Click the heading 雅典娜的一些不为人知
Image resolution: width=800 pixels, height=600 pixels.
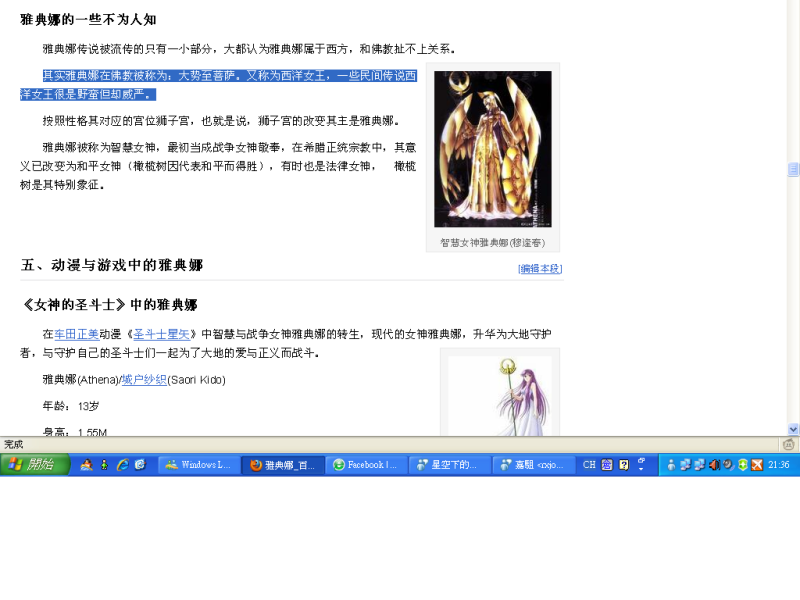click(88, 19)
